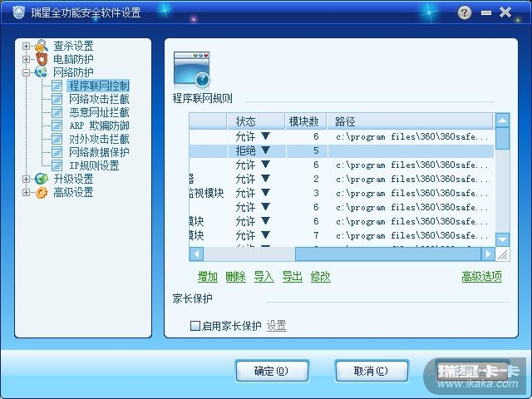Click the vertical scrollbar up arrow
Viewport: 532px width, 399px height.
coord(502,120)
